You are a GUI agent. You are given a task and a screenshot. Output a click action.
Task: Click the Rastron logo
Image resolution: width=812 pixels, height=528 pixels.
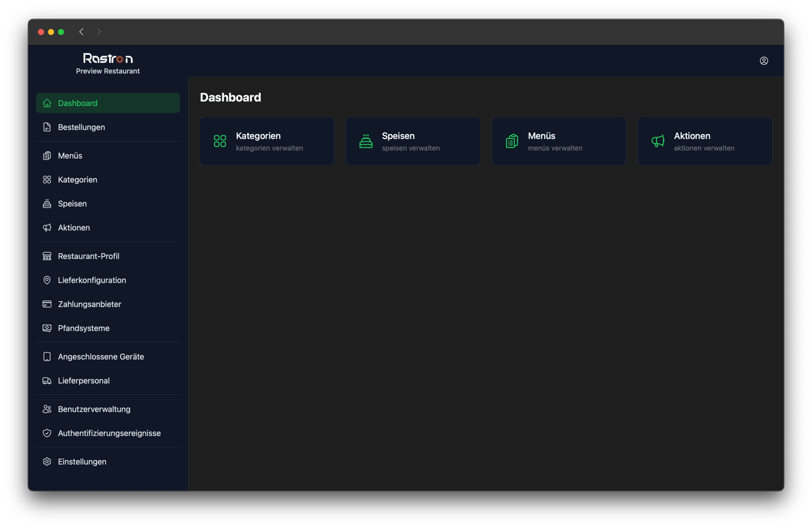[108, 58]
